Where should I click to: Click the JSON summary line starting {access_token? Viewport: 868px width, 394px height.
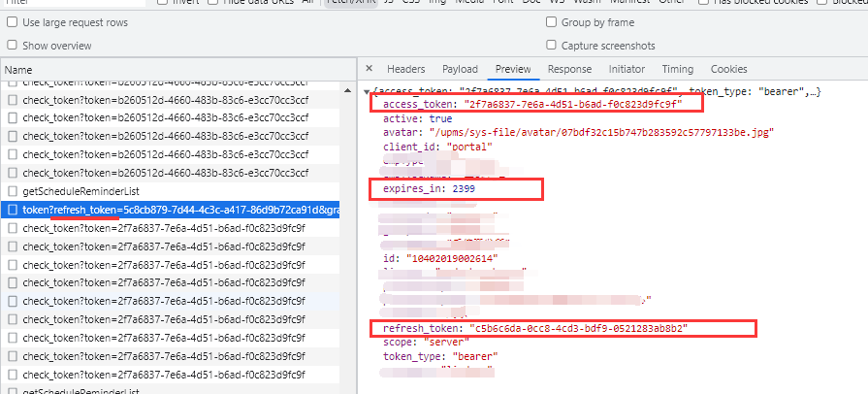click(x=596, y=91)
